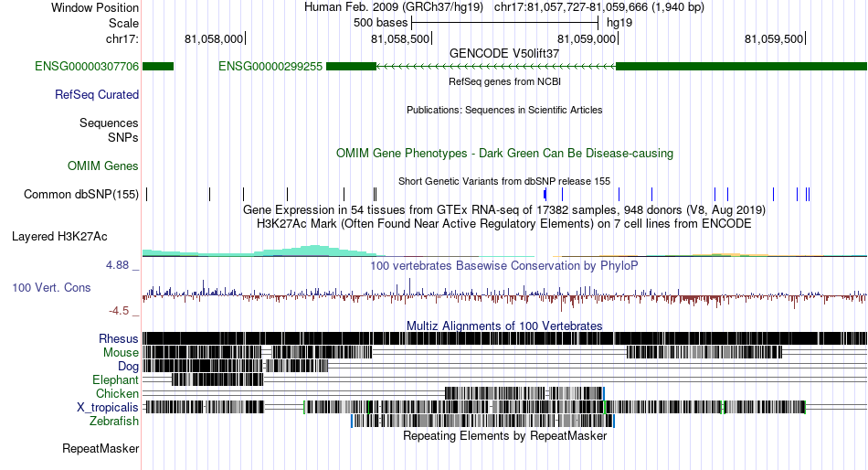The image size is (868, 470).
Task: Click 100 vertebrates Basewise Conservation by PhyloP
Action: (x=504, y=265)
